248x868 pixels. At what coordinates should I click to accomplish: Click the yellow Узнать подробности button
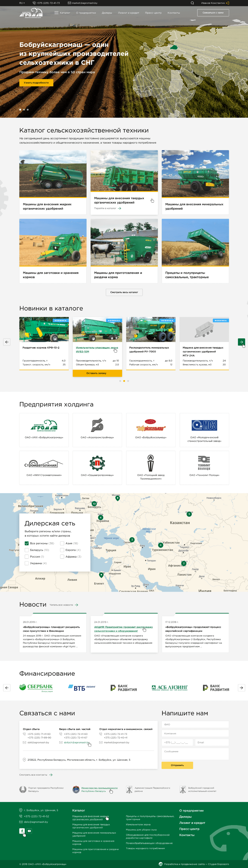point(36,83)
